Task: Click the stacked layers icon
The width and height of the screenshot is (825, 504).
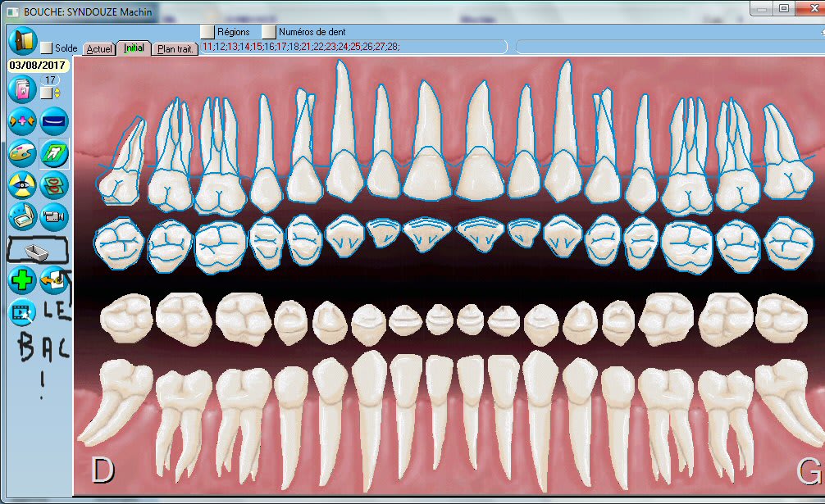Action: pyautogui.click(x=55, y=185)
